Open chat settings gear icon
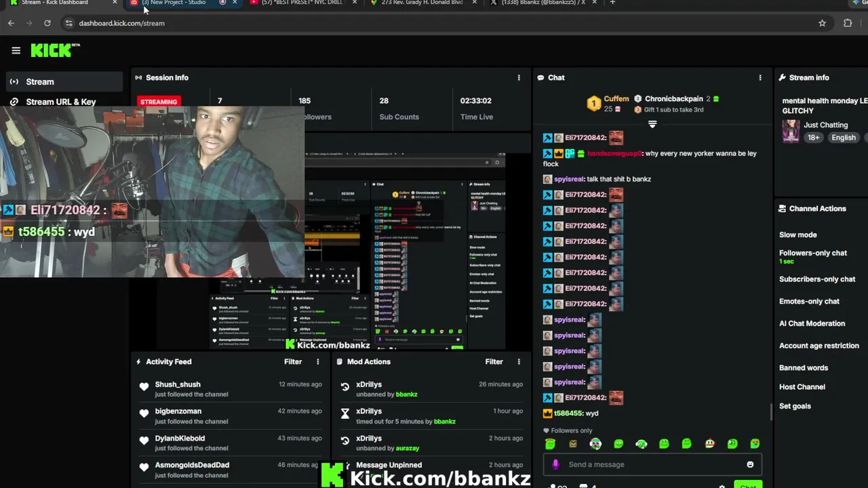The height and width of the screenshot is (488, 868). pos(722,486)
